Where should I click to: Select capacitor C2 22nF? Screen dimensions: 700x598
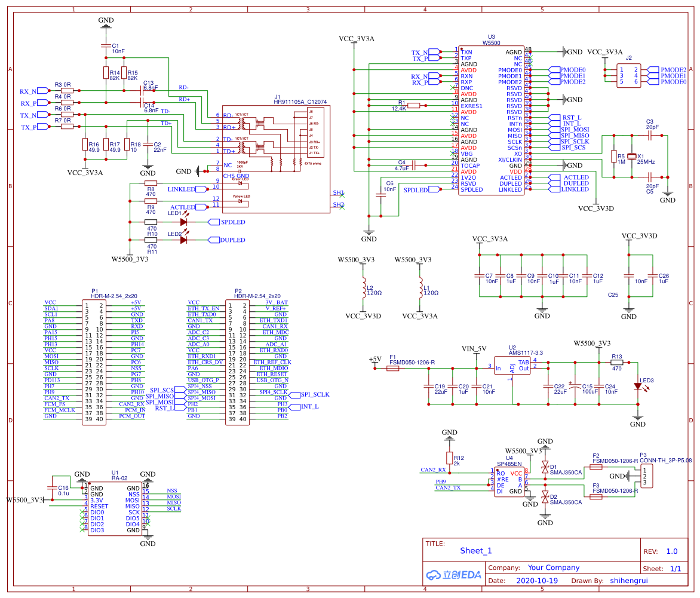point(148,144)
